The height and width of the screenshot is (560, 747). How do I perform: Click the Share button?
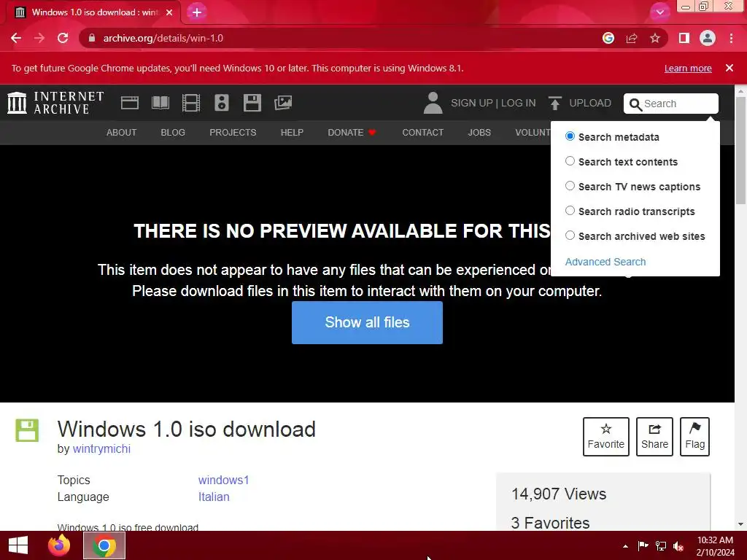(654, 437)
